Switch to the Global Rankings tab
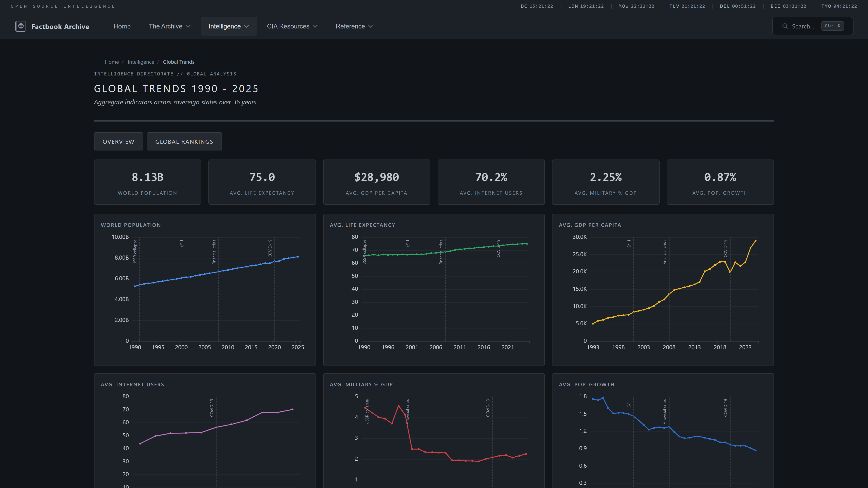The image size is (868, 488). coord(184,141)
